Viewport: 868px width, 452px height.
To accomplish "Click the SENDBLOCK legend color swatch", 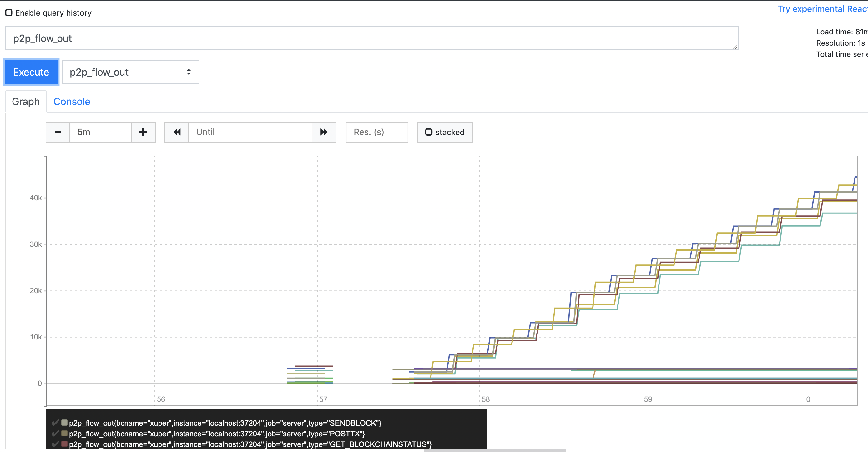I will [x=64, y=422].
